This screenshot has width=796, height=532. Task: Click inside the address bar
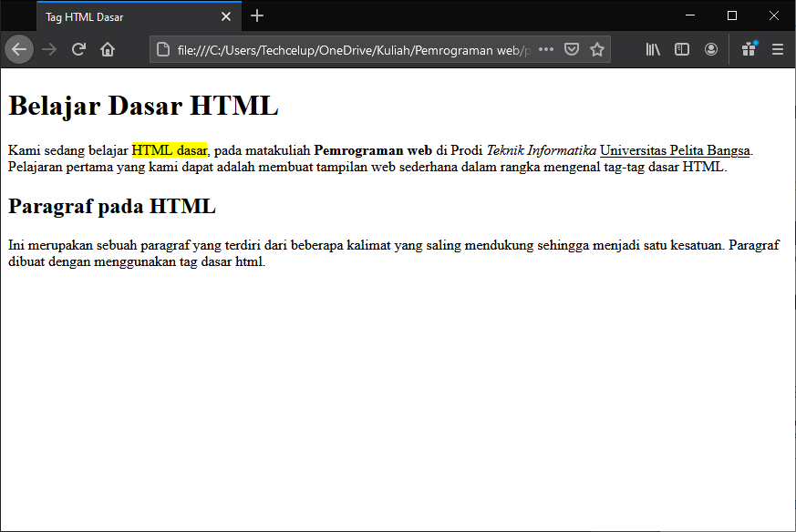[x=346, y=50]
